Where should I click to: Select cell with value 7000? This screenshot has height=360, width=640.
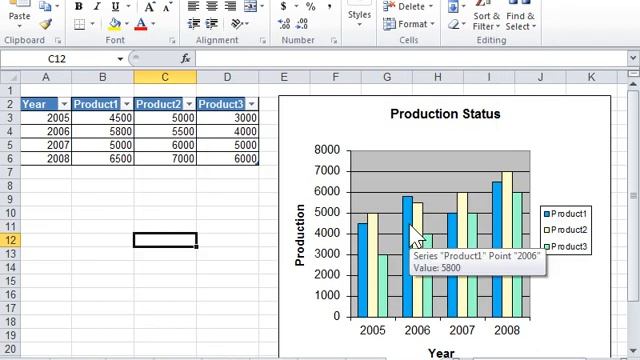[x=165, y=158]
